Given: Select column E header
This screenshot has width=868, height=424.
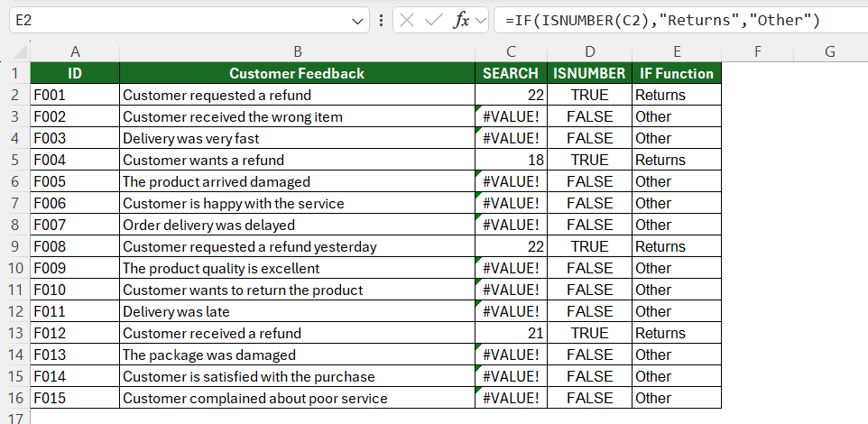Looking at the screenshot, I should point(677,52).
